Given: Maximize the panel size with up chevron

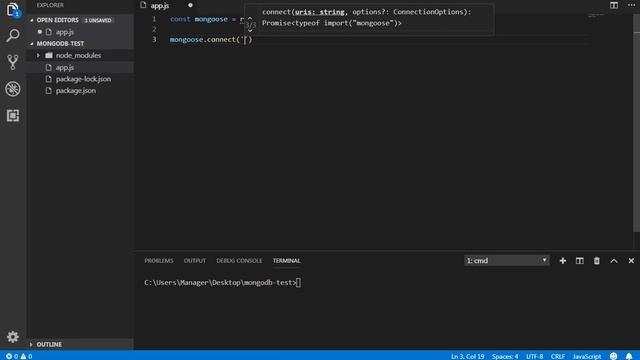Looking at the screenshot, I should (x=613, y=261).
